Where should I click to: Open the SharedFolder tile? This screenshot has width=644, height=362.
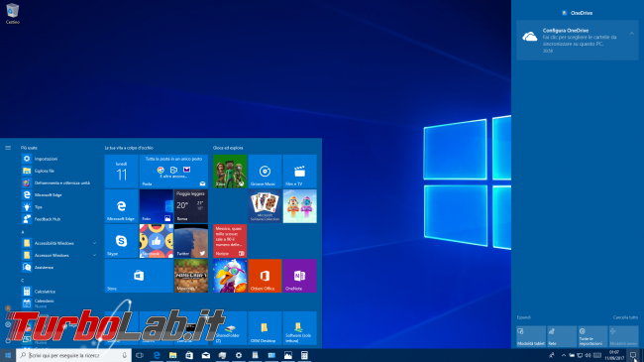pos(230,328)
